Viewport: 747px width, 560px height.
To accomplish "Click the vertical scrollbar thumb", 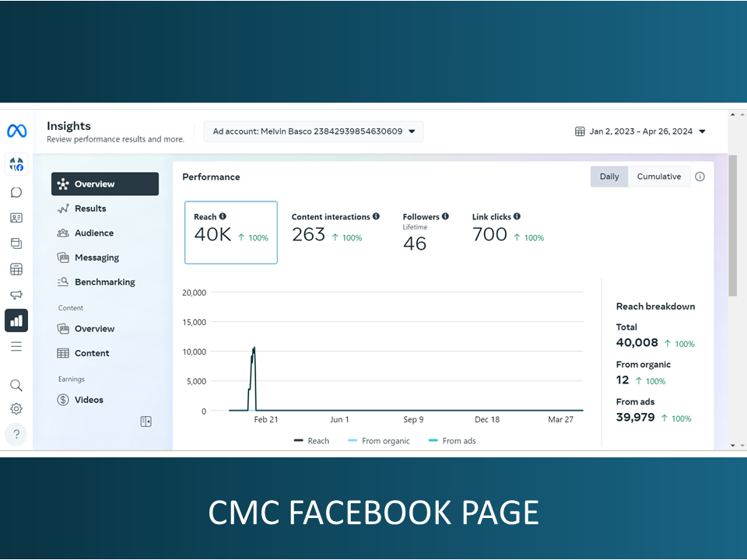I will point(733,226).
